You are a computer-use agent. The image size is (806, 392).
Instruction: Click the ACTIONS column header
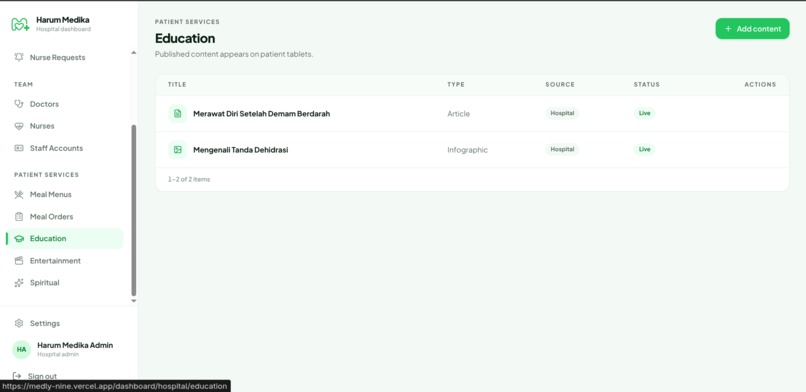coord(760,84)
